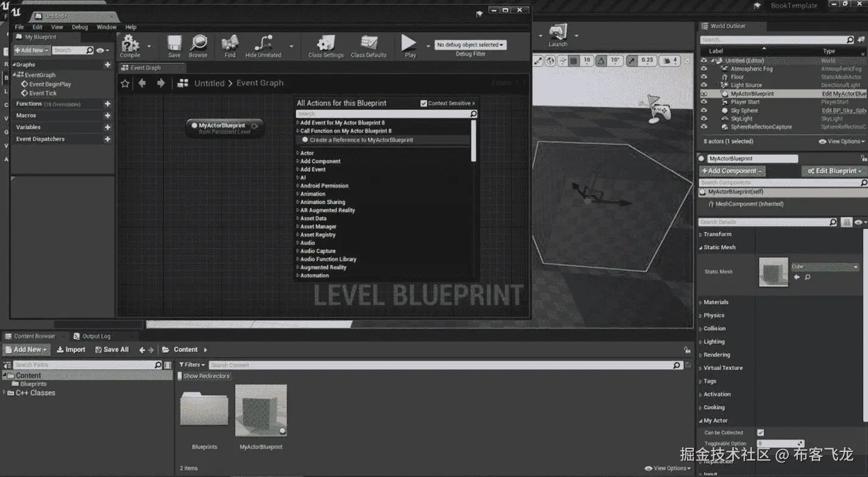868x477 pixels.
Task: Open the Edit menu in blueprint editor
Action: [38, 27]
